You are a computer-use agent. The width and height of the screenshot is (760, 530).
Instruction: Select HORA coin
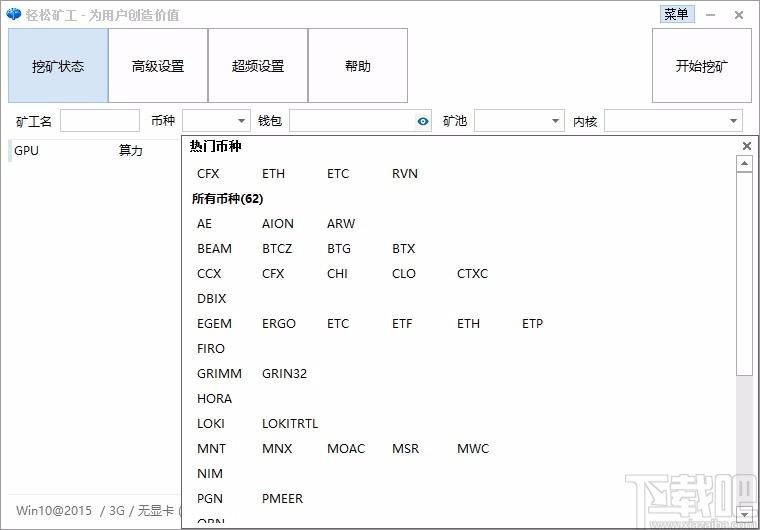pyautogui.click(x=214, y=399)
